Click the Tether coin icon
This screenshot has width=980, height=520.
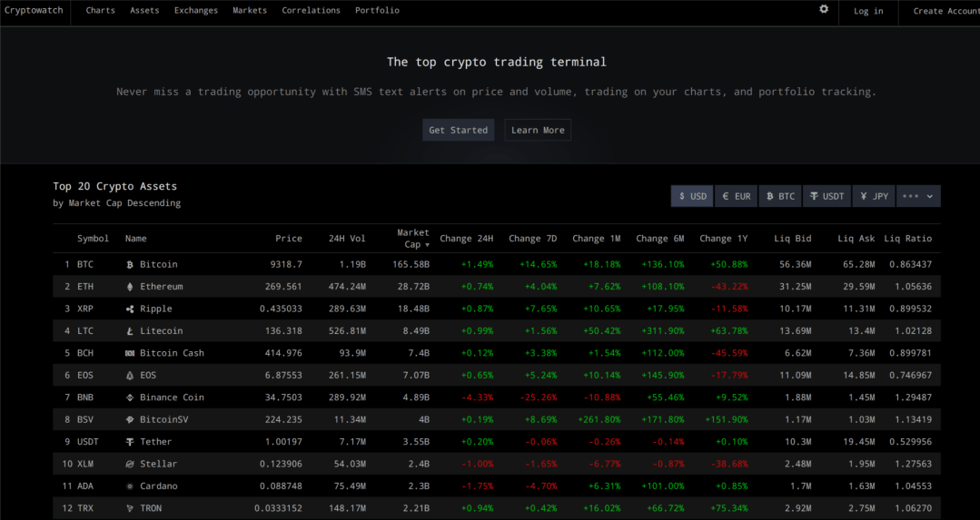coord(130,442)
